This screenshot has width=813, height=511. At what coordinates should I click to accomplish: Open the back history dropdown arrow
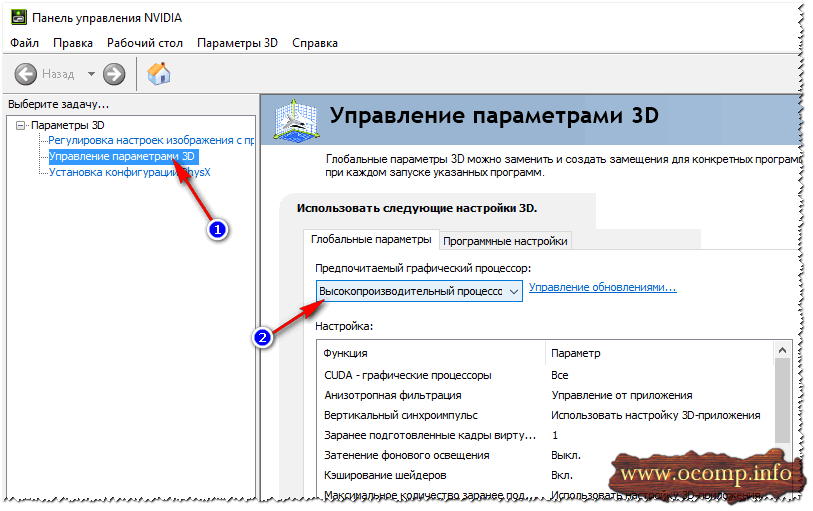(91, 74)
